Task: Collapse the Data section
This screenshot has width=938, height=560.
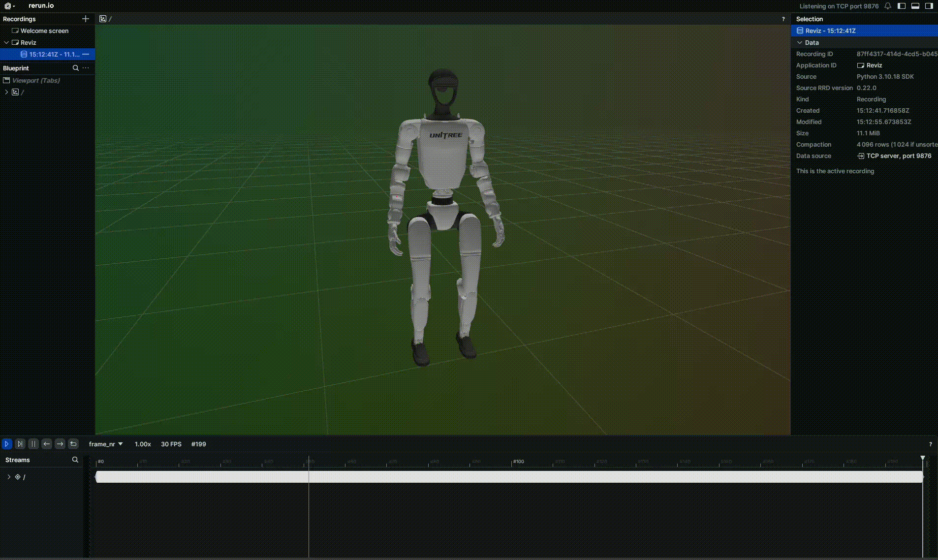Action: click(800, 43)
